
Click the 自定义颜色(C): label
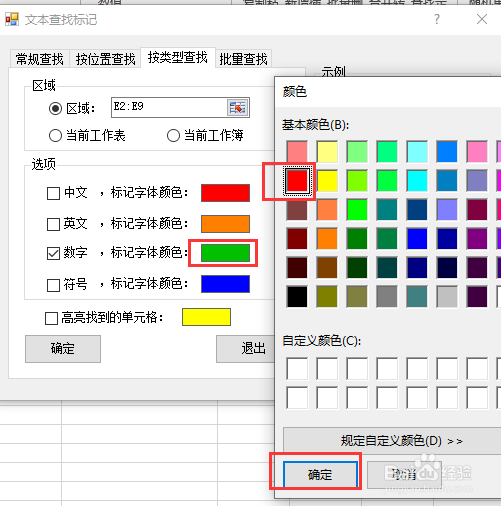click(x=322, y=341)
